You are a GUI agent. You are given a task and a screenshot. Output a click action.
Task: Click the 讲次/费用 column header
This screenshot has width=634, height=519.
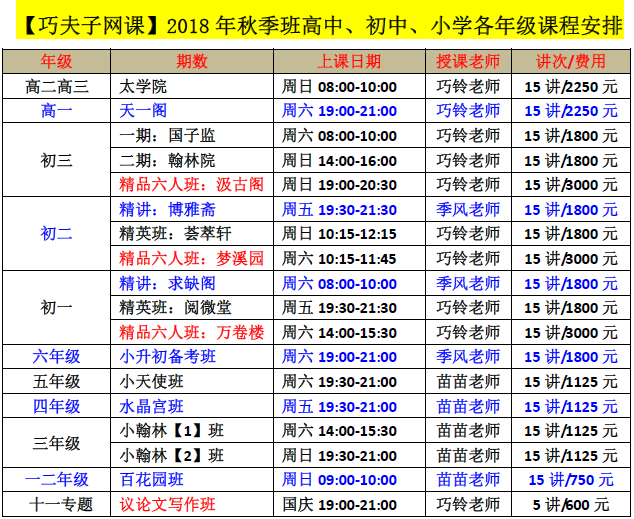tap(570, 62)
